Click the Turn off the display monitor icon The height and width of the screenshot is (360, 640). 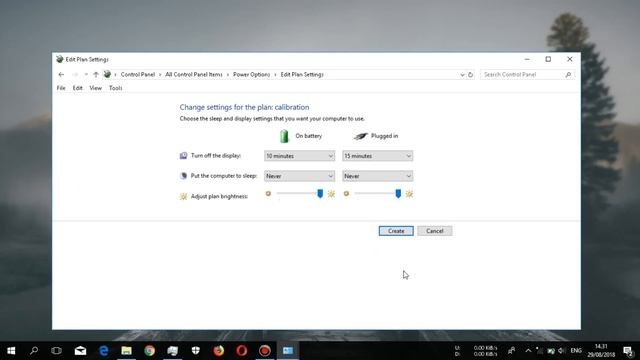click(184, 156)
